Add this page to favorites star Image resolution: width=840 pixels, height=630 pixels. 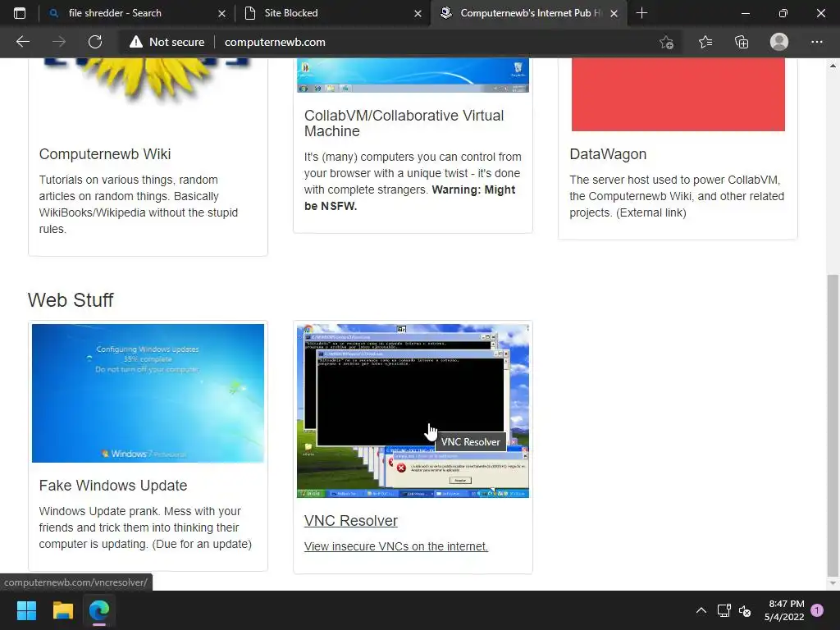[666, 42]
